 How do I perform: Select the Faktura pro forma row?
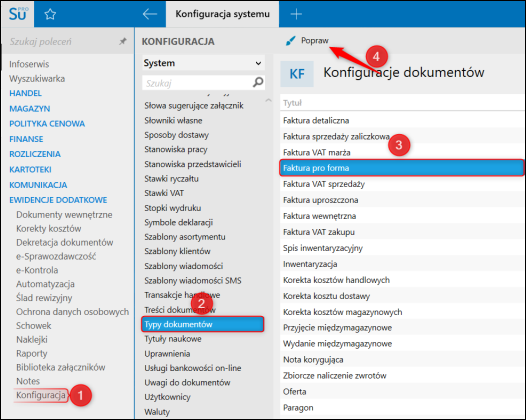click(402, 168)
